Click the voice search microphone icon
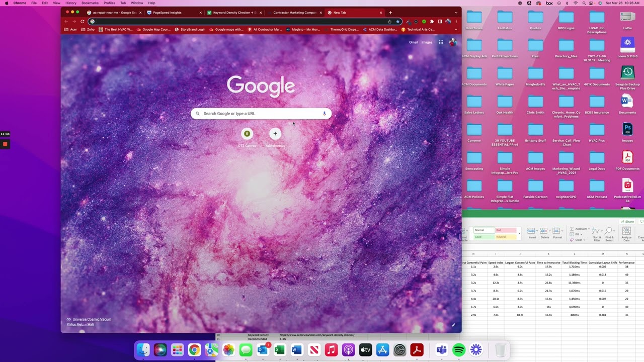 324,114
